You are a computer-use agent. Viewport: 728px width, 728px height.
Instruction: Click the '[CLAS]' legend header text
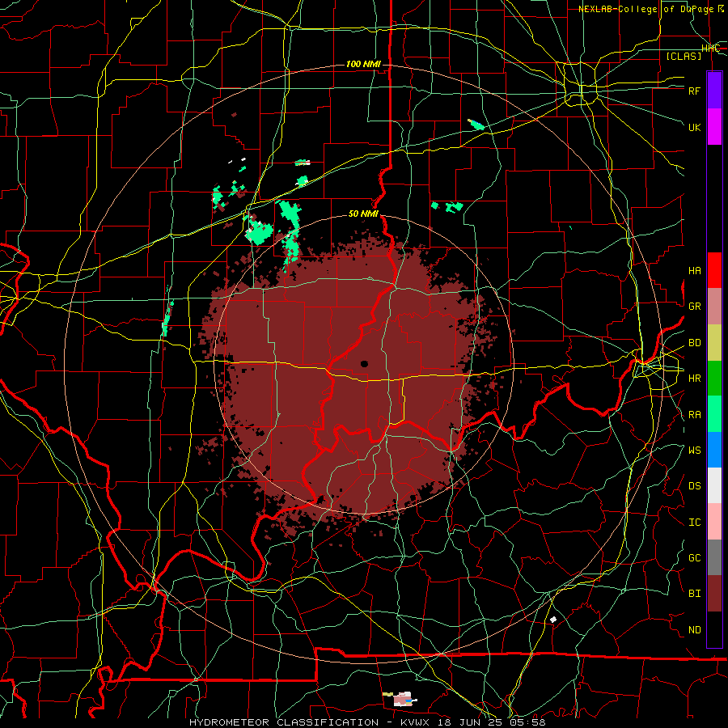684,56
